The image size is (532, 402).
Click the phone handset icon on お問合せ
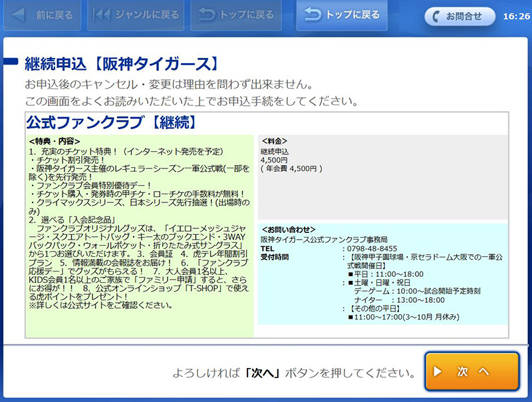(437, 16)
